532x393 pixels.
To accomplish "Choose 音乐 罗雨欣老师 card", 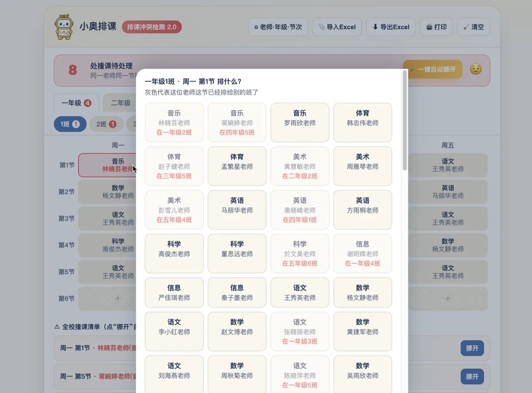I will 300,123.
